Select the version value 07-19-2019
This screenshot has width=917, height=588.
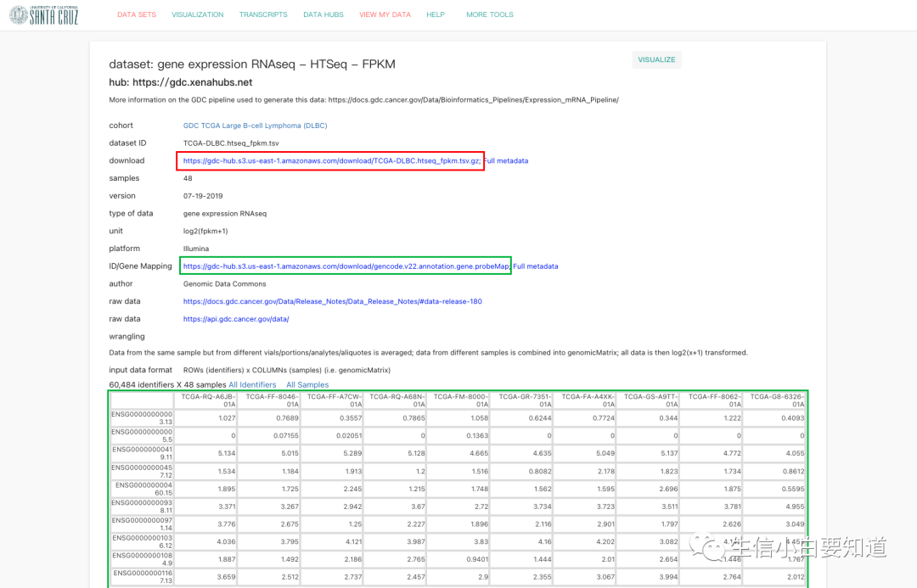pos(203,196)
